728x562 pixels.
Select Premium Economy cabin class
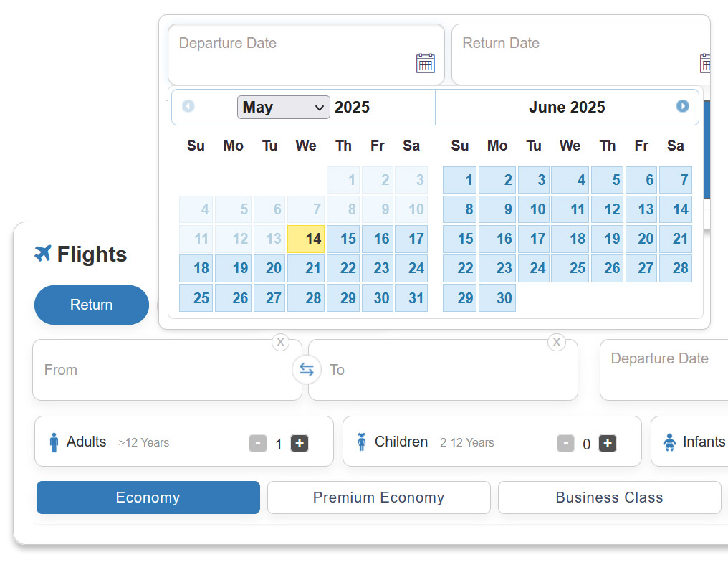[379, 497]
